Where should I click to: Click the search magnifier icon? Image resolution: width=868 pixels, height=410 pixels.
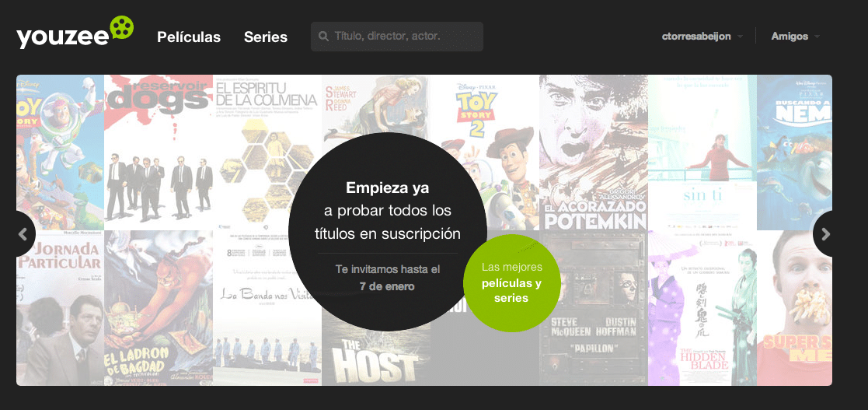(324, 37)
